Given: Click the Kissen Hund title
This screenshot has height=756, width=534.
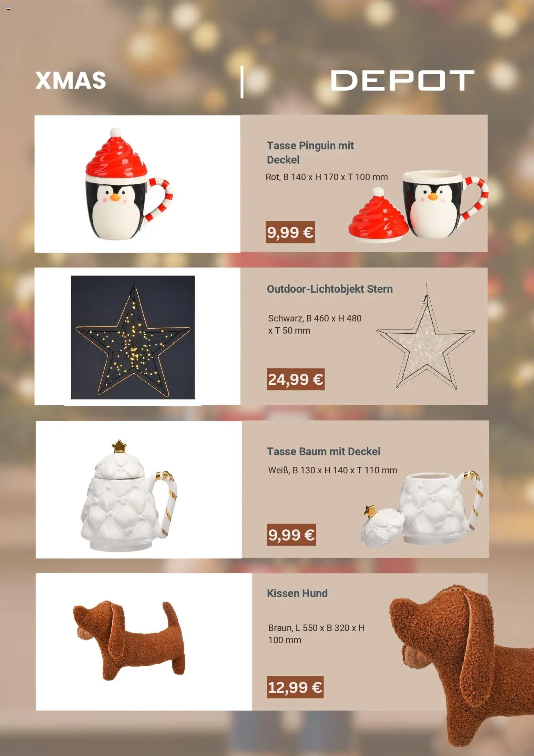Looking at the screenshot, I should pyautogui.click(x=297, y=593).
